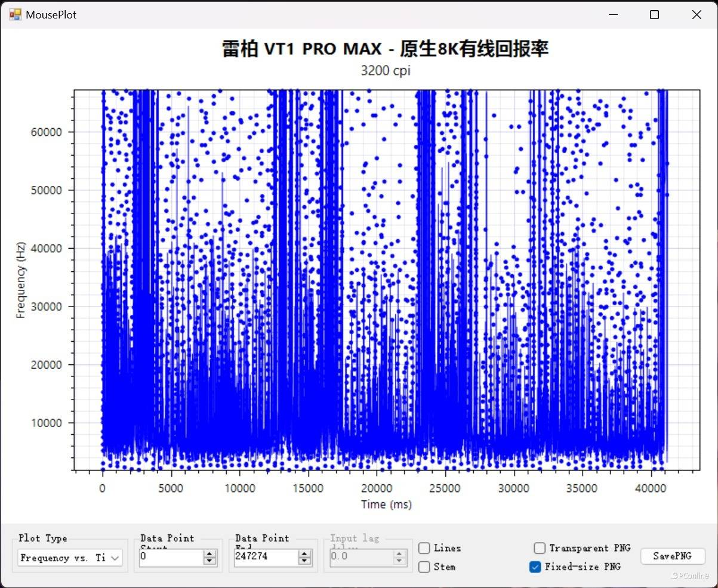
Task: Click the Time (ms) axis label
Action: coord(386,505)
